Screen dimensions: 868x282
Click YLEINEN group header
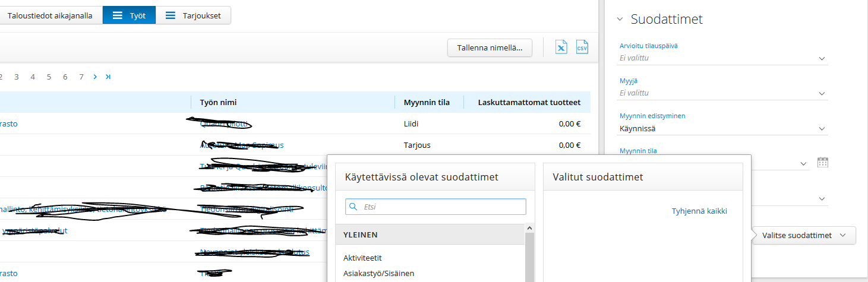pyautogui.click(x=430, y=235)
